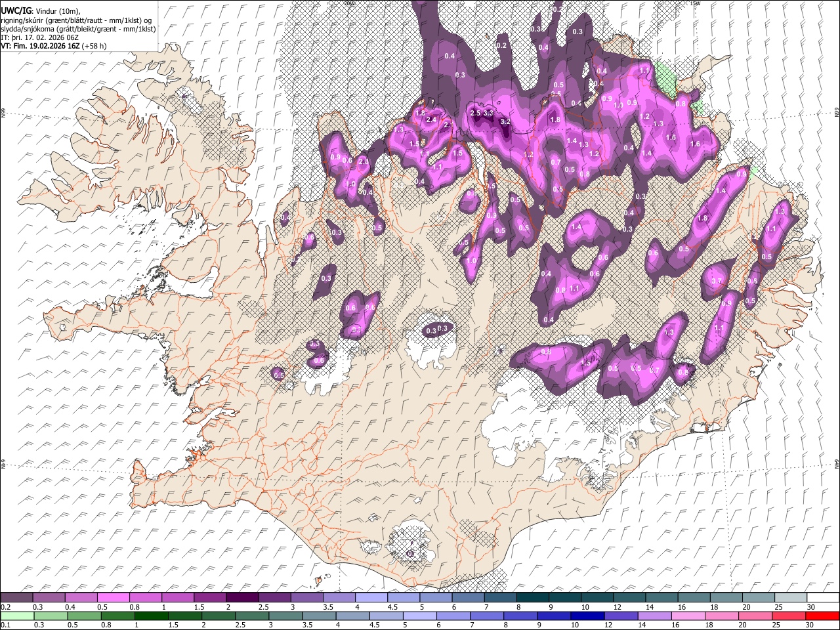Pick the dark teal 8 swatch in snow scale
Viewport: 840px width, 630px height.
[x=533, y=597]
